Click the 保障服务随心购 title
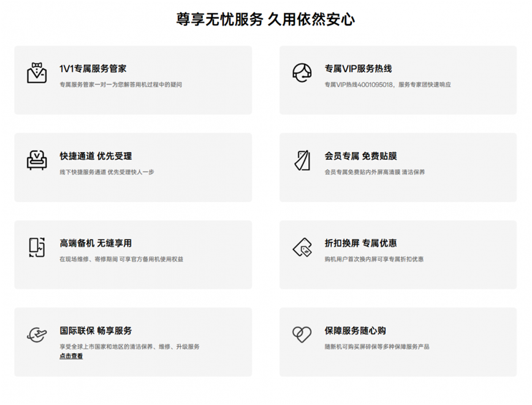The image size is (532, 405). 355,331
